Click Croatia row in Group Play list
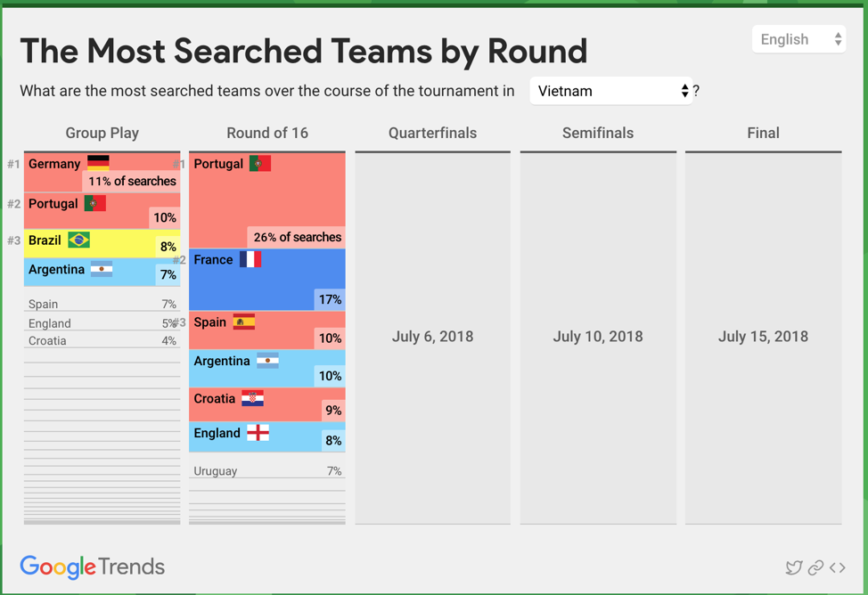 [x=102, y=341]
